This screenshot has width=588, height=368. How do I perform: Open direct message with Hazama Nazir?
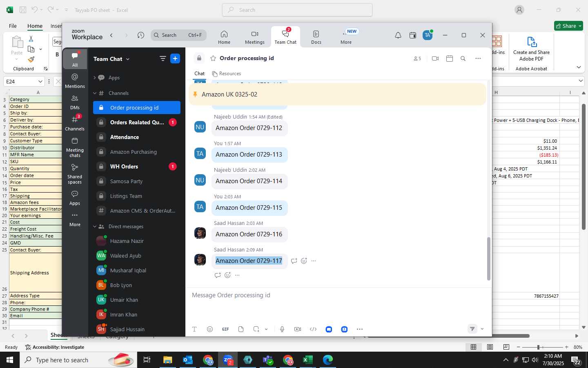(137, 241)
